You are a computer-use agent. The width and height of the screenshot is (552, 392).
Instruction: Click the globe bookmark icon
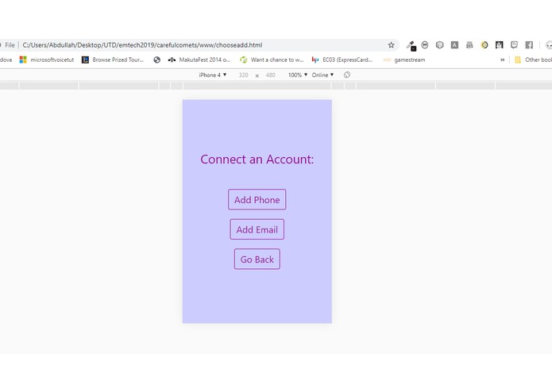tap(157, 60)
